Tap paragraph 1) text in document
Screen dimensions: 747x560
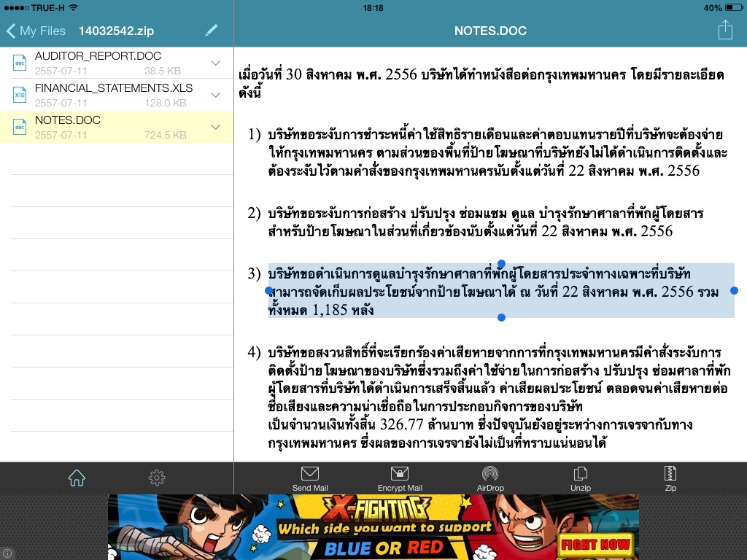(497, 153)
